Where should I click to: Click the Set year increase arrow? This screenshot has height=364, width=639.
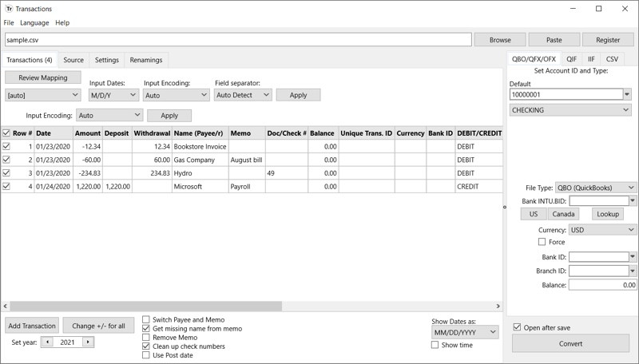coord(88,342)
